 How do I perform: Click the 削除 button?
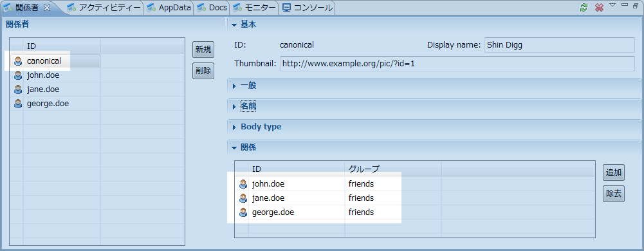pos(203,71)
